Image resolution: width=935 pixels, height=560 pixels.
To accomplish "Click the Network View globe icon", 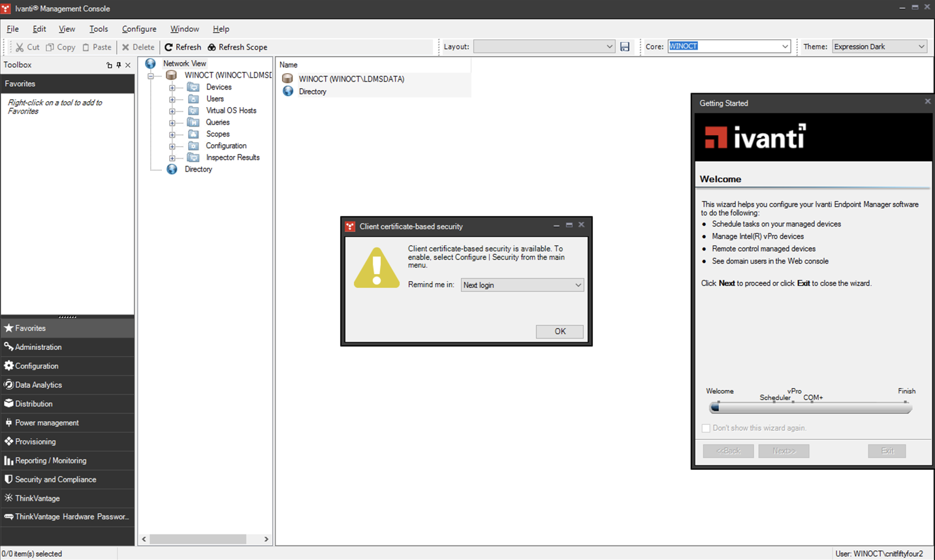I will pyautogui.click(x=150, y=63).
